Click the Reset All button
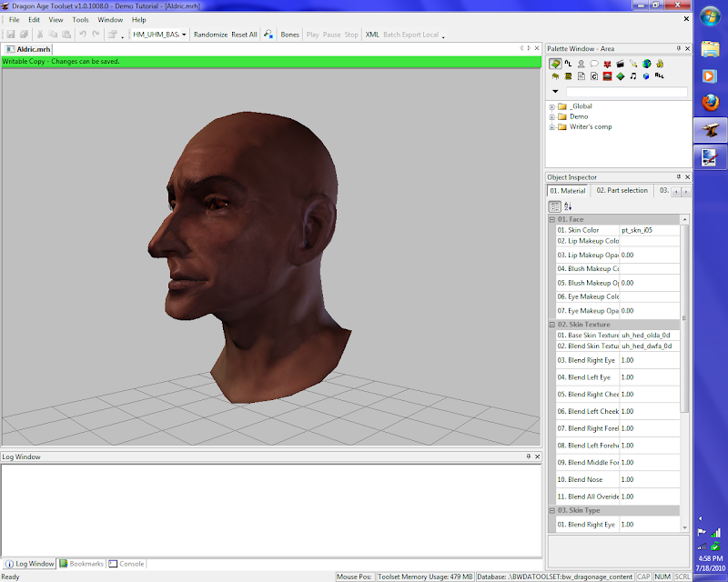 (x=244, y=35)
